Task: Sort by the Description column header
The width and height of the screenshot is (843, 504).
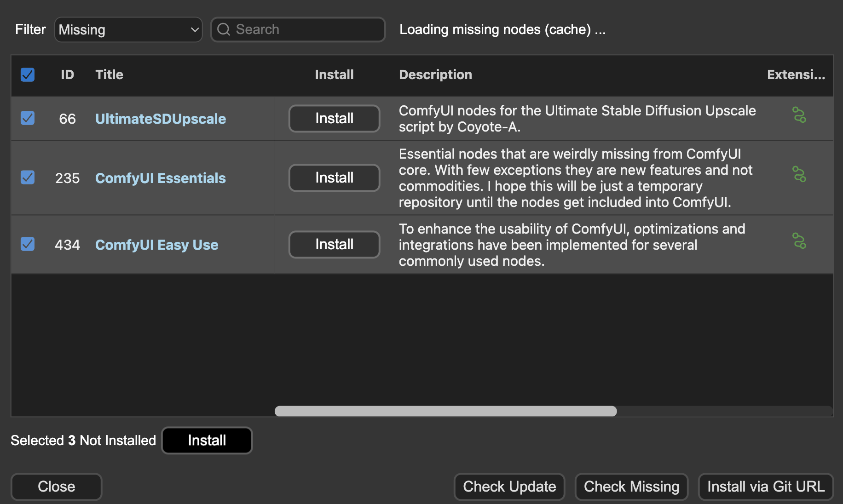Action: [435, 74]
